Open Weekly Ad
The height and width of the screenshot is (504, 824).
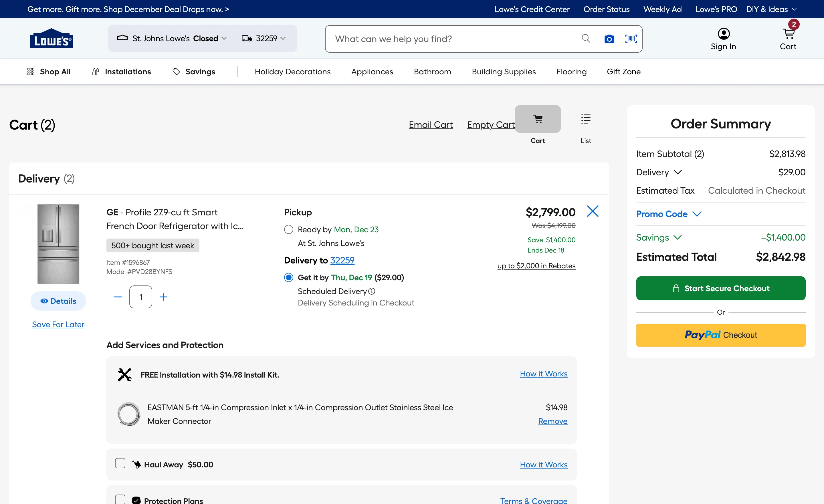(x=662, y=9)
